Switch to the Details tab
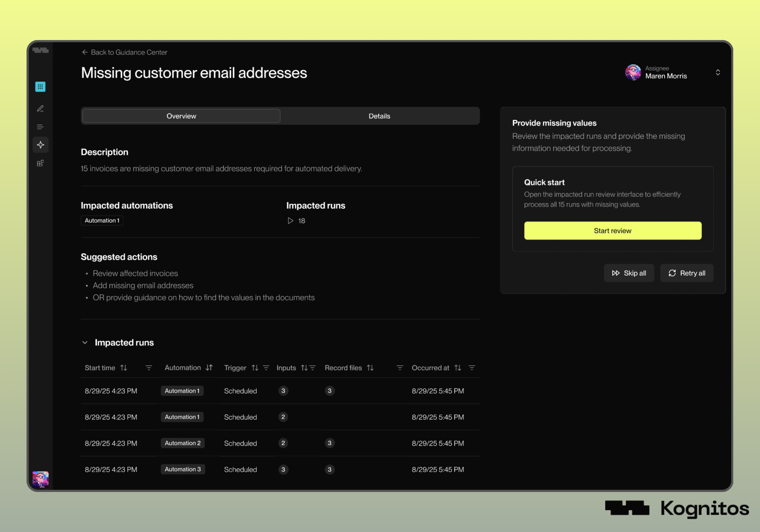This screenshot has width=760, height=532. point(379,116)
